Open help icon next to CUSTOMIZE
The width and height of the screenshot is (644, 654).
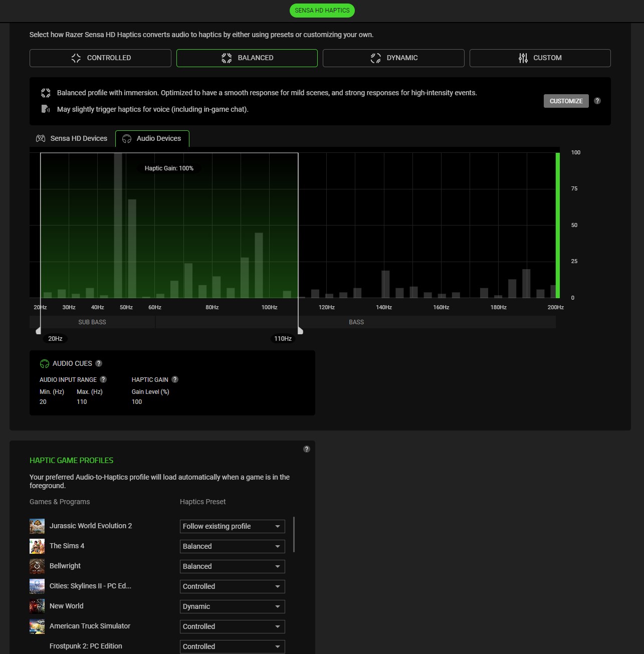coord(597,101)
